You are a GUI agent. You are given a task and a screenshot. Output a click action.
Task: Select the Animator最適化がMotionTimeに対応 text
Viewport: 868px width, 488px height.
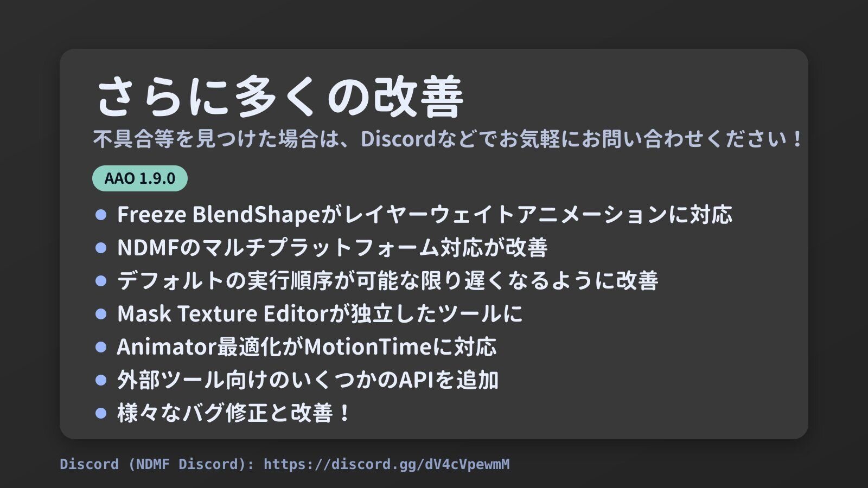[307, 347]
